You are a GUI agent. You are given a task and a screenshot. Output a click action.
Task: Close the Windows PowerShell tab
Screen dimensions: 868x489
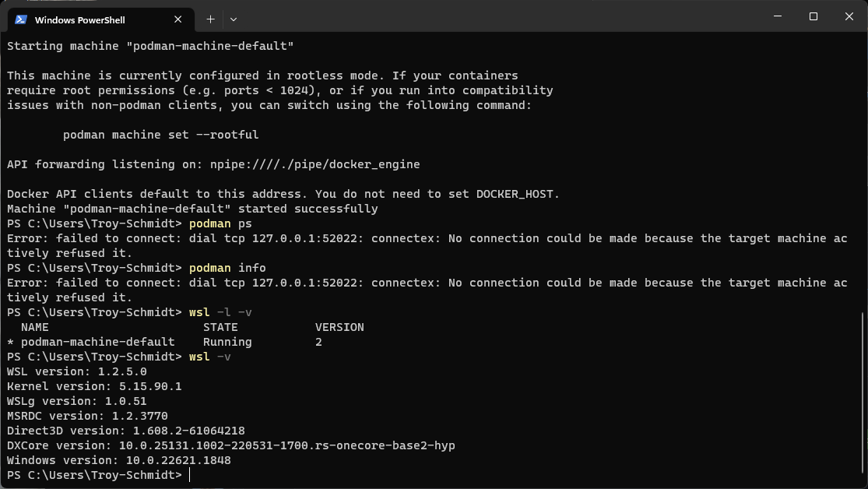(x=177, y=19)
